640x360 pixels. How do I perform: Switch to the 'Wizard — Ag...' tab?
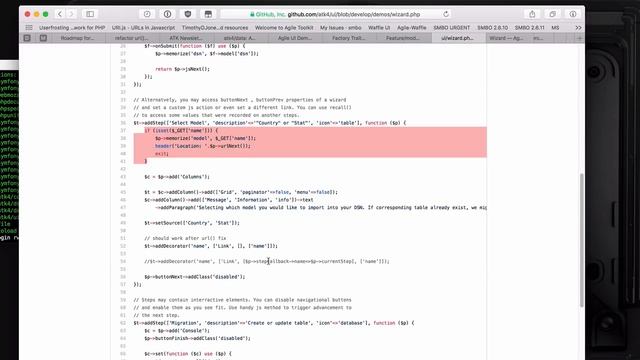pos(506,38)
